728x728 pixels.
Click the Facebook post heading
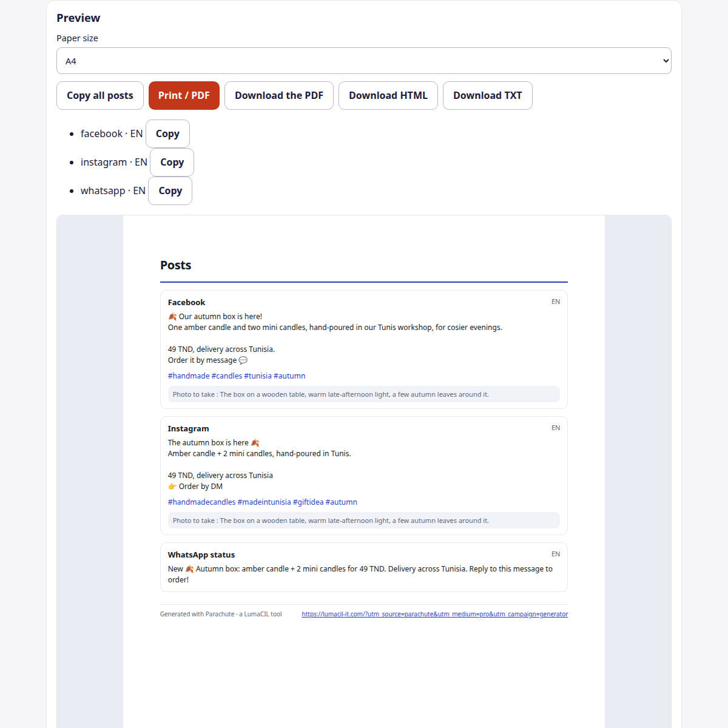(x=187, y=302)
